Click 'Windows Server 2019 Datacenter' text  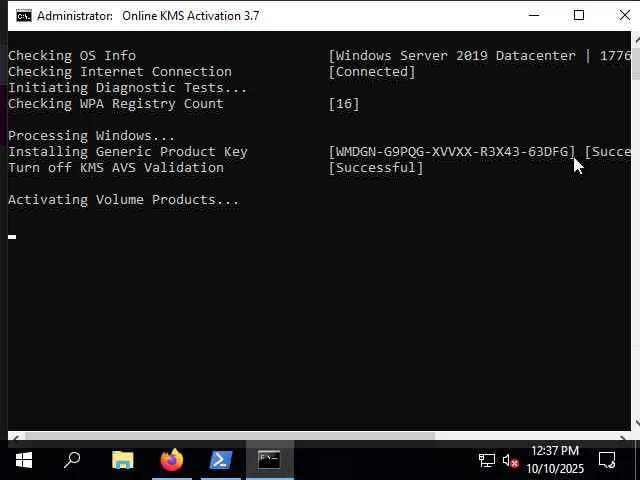456,56
